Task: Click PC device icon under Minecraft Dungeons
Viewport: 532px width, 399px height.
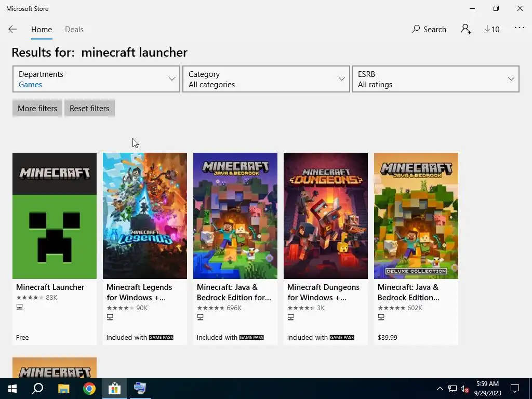Action: click(291, 317)
